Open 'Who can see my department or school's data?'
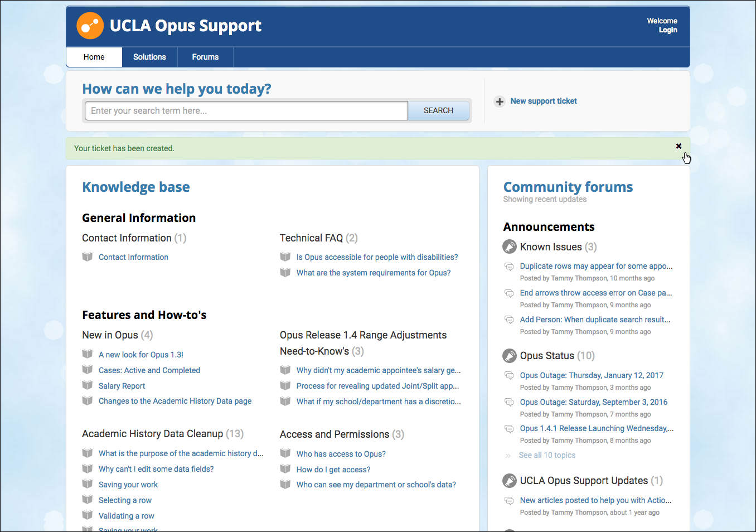 (376, 485)
